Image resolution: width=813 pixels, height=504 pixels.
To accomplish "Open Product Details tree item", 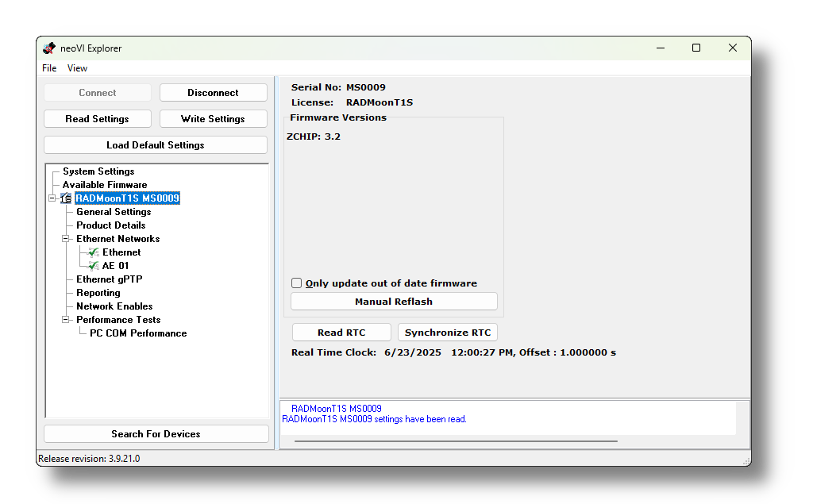I will [111, 225].
